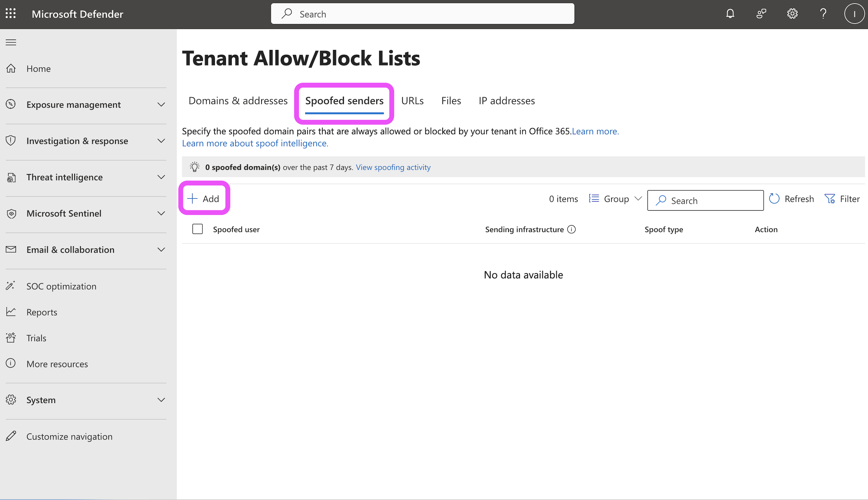
Task: Sort by Spoofed user column header
Action: coord(236,229)
